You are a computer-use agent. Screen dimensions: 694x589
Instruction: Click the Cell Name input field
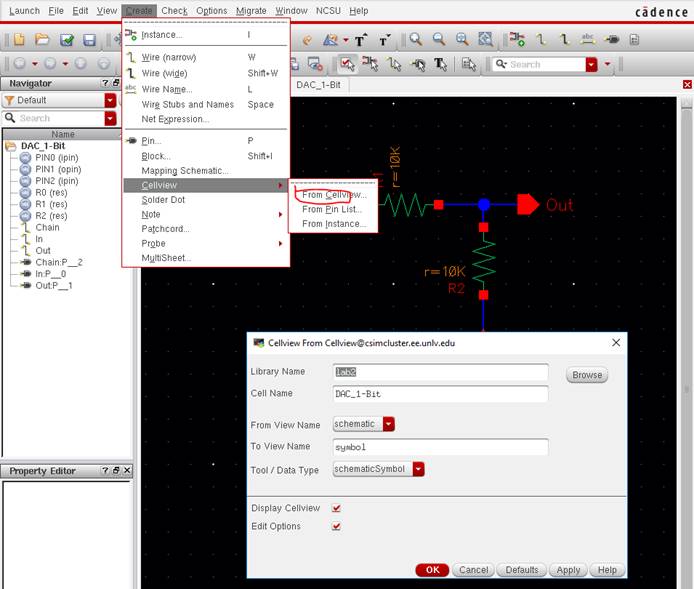440,394
